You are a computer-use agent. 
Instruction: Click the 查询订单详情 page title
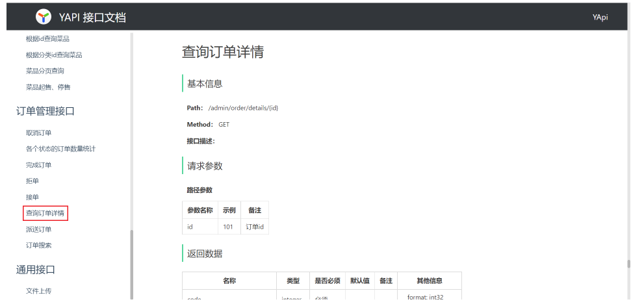click(x=223, y=52)
